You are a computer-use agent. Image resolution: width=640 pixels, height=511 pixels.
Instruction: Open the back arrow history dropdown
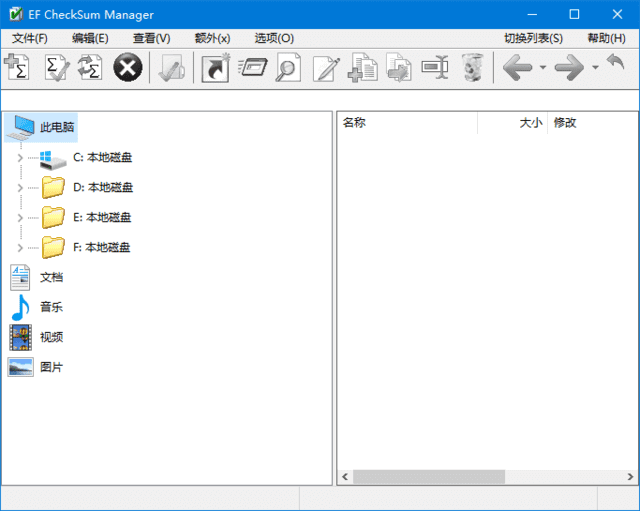click(x=543, y=68)
